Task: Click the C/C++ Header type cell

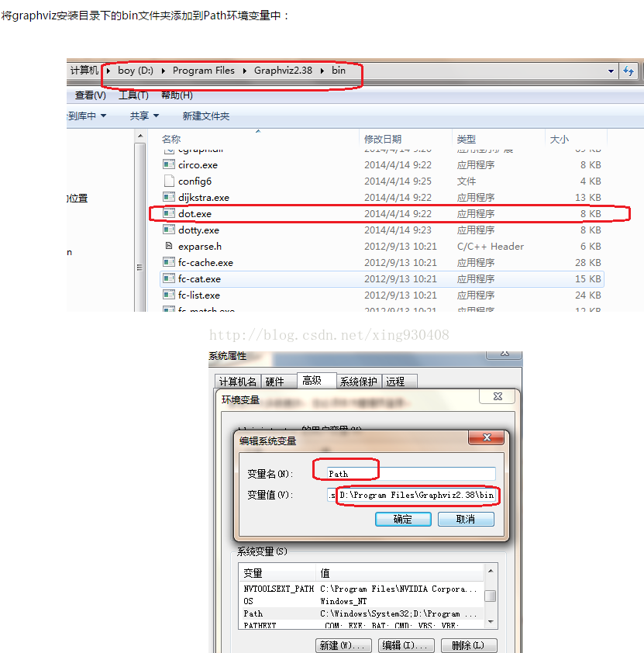Action: coord(490,246)
